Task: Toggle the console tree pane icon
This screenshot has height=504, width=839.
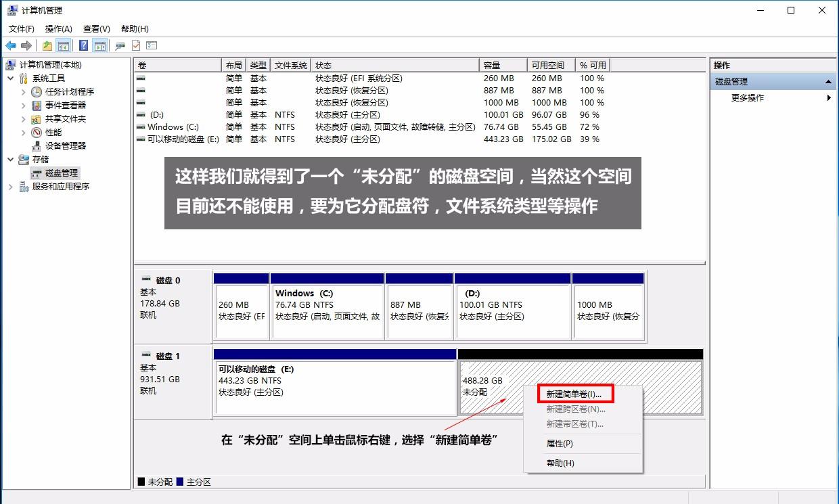Action: click(63, 45)
